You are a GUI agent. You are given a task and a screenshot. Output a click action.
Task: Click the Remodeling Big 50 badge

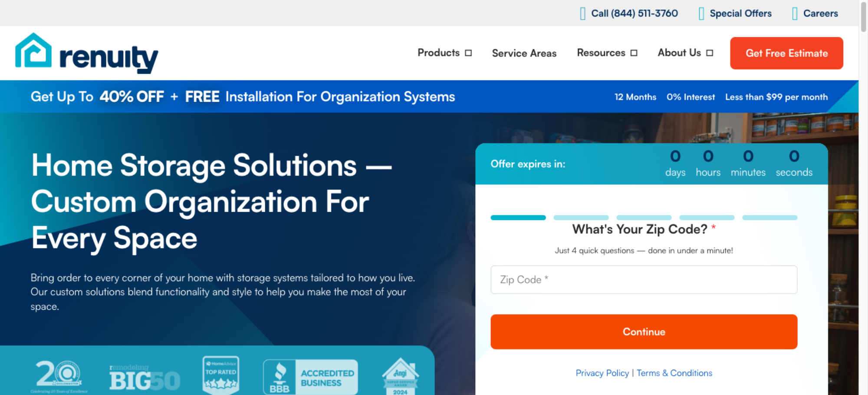click(x=145, y=378)
